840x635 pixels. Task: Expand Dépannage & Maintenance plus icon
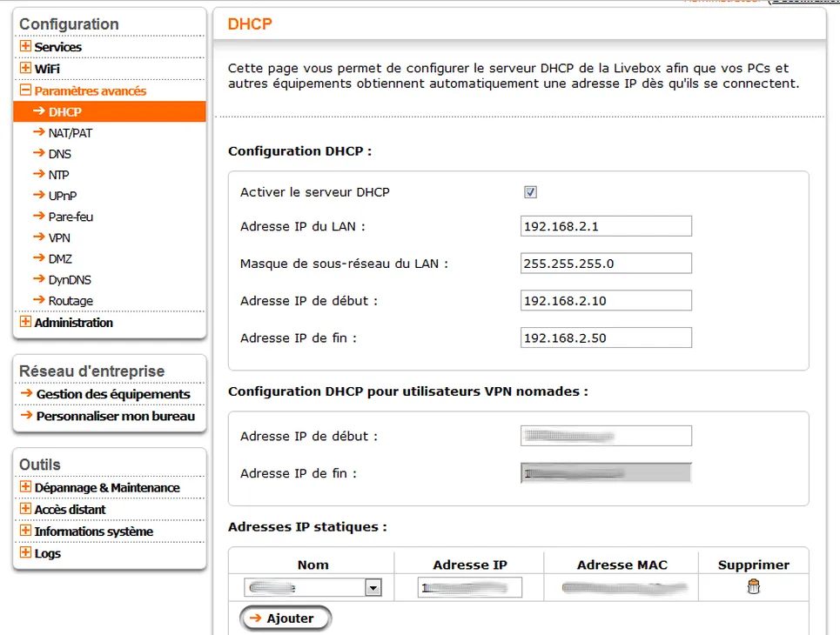[25, 487]
